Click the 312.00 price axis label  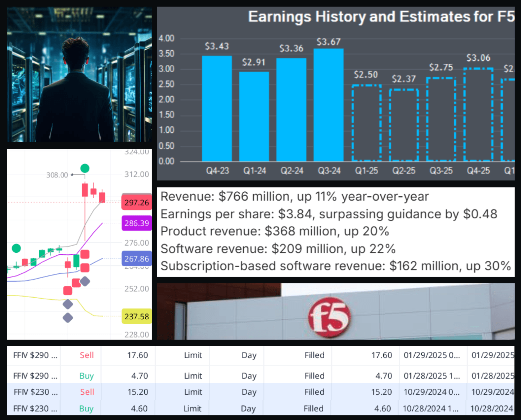(137, 174)
